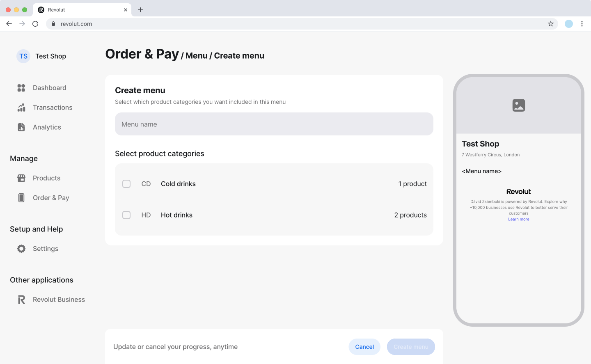Click Order & Pay breadcrumb heading
The image size is (591, 364).
(142, 54)
